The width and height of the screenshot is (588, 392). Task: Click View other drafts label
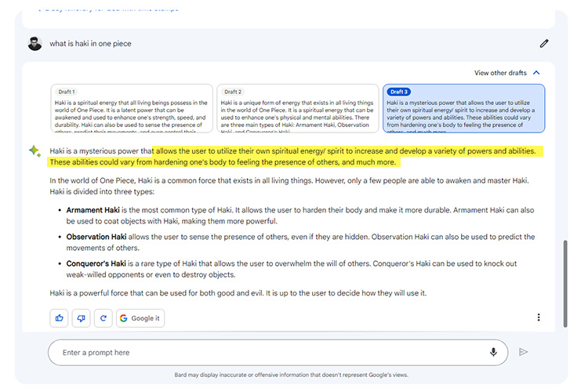500,73
